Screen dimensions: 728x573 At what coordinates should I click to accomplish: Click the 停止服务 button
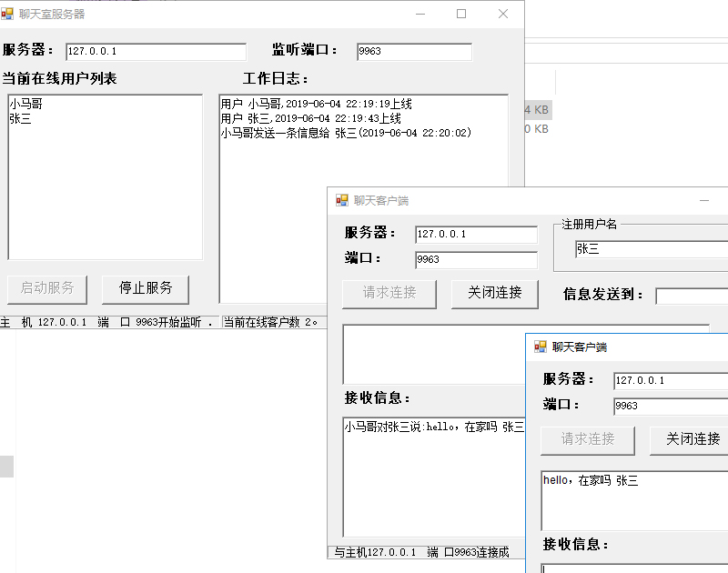[x=146, y=289]
